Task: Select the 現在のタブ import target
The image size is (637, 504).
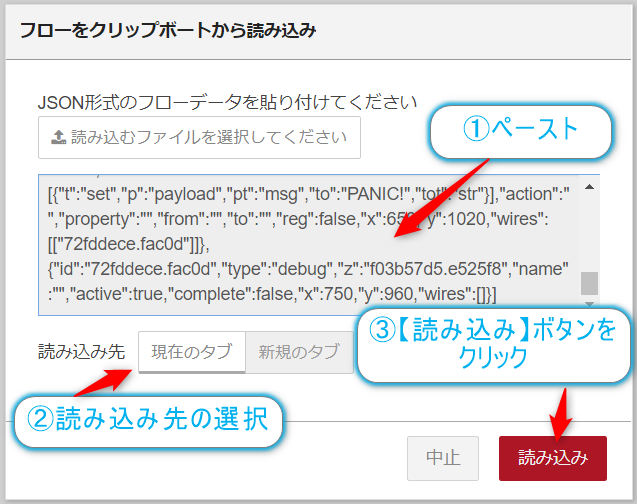Action: click(x=192, y=352)
